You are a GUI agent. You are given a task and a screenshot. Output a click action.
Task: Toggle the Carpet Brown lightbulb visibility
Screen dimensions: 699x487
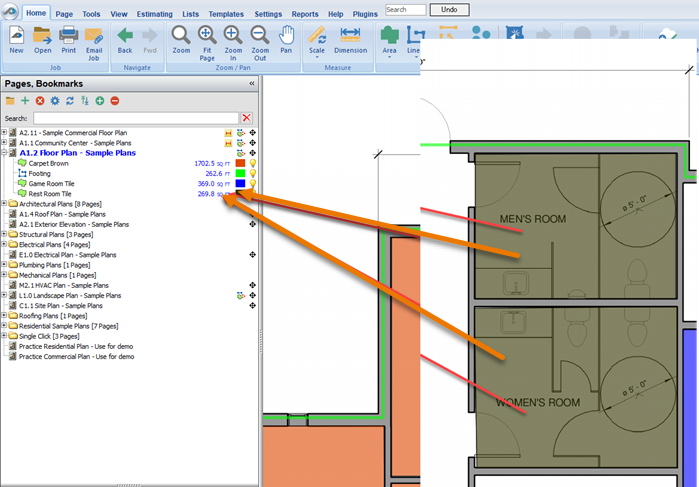[x=253, y=162]
